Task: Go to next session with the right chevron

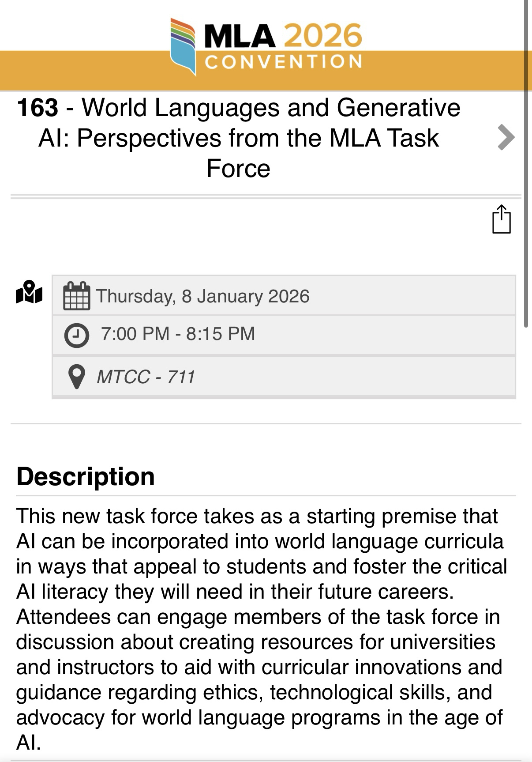Action: click(x=506, y=138)
